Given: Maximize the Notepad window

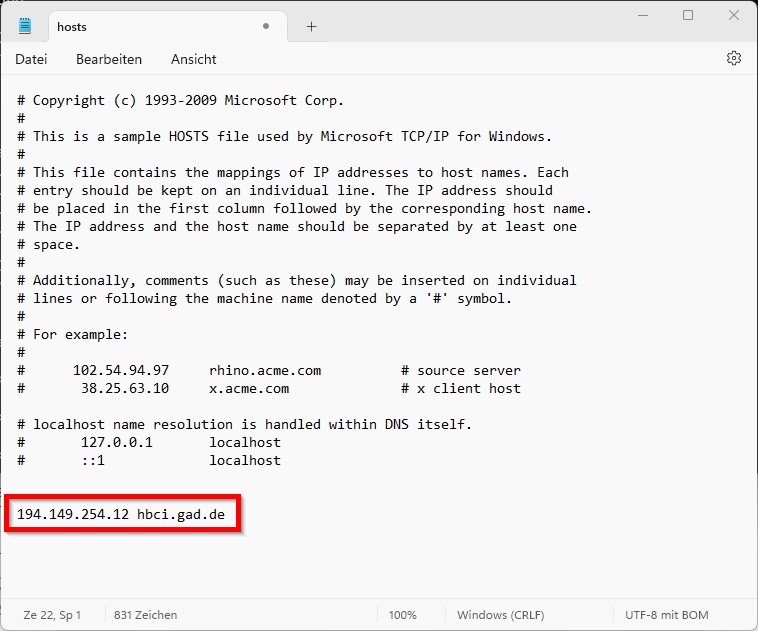Looking at the screenshot, I should (688, 15).
